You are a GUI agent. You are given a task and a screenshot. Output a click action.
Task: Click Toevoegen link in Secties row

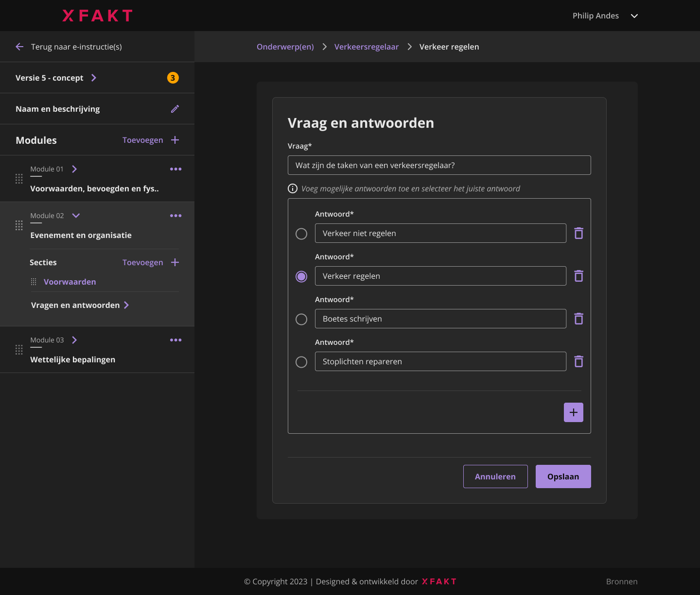click(143, 262)
